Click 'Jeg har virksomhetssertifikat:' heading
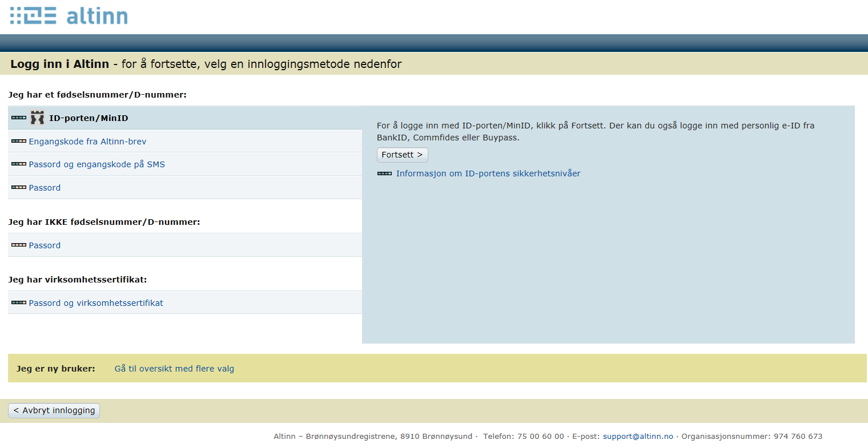 [78, 280]
